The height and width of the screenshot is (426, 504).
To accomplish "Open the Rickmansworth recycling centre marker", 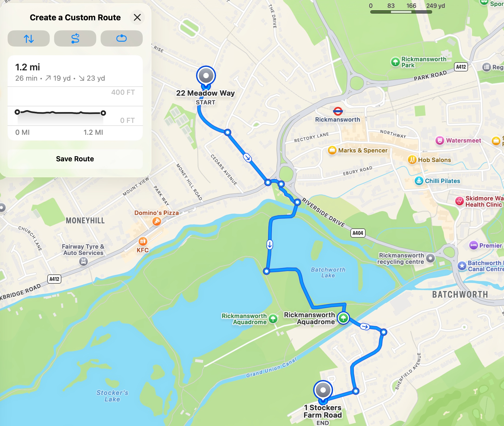I will 430,258.
